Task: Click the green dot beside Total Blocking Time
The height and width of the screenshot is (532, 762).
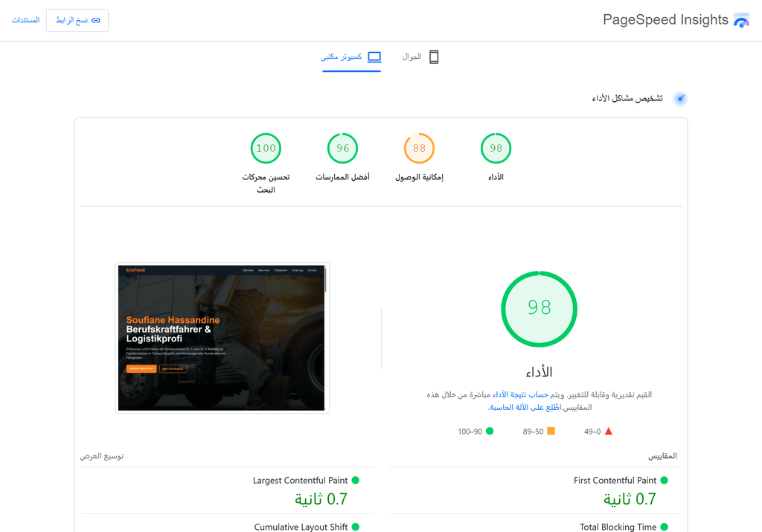Action: click(664, 527)
